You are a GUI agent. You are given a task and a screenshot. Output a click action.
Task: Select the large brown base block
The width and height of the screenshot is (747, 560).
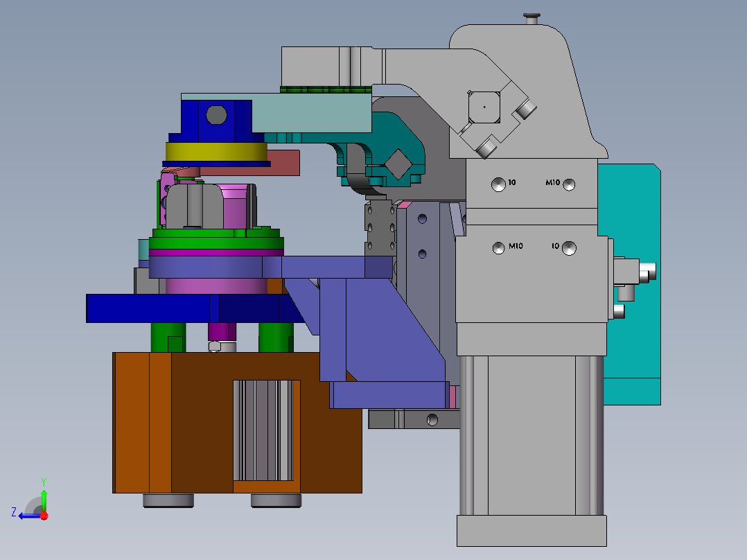pos(237,423)
